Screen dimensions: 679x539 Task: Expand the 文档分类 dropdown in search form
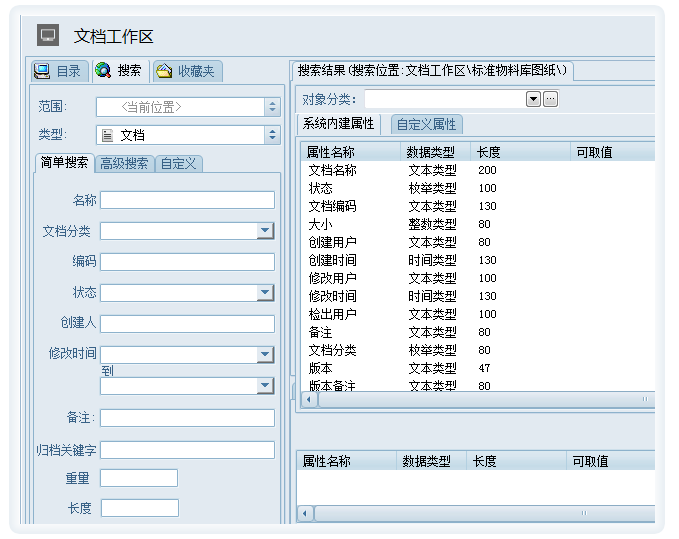pos(265,231)
